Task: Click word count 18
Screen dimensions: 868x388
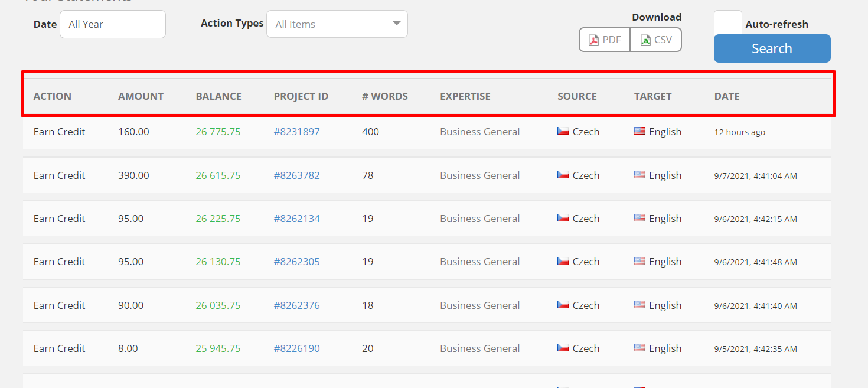Action: pyautogui.click(x=368, y=305)
